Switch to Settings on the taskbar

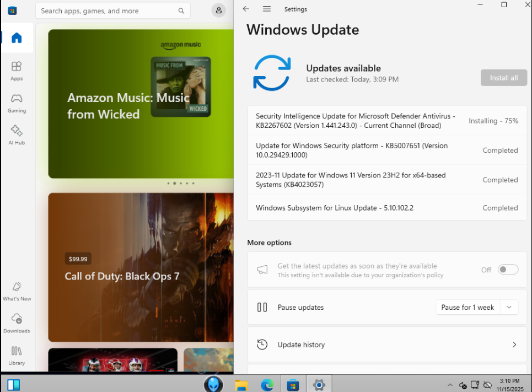(x=319, y=385)
